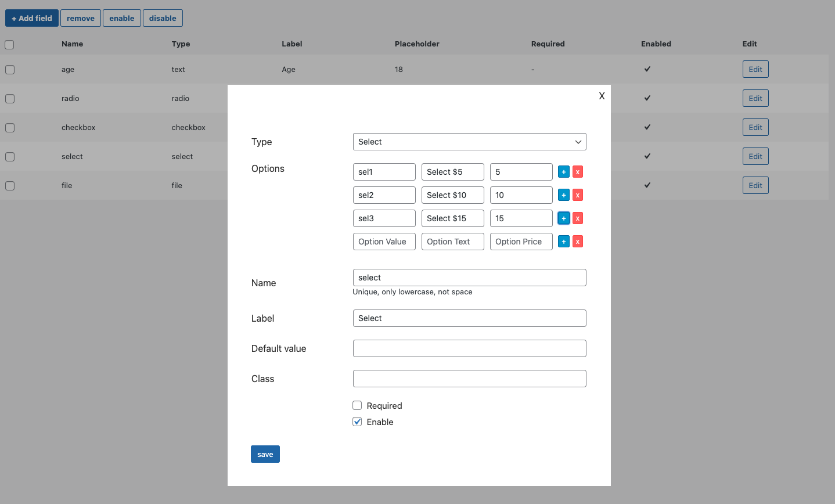Delete the sel3 option row
Screen dimensions: 835x504
[578, 218]
